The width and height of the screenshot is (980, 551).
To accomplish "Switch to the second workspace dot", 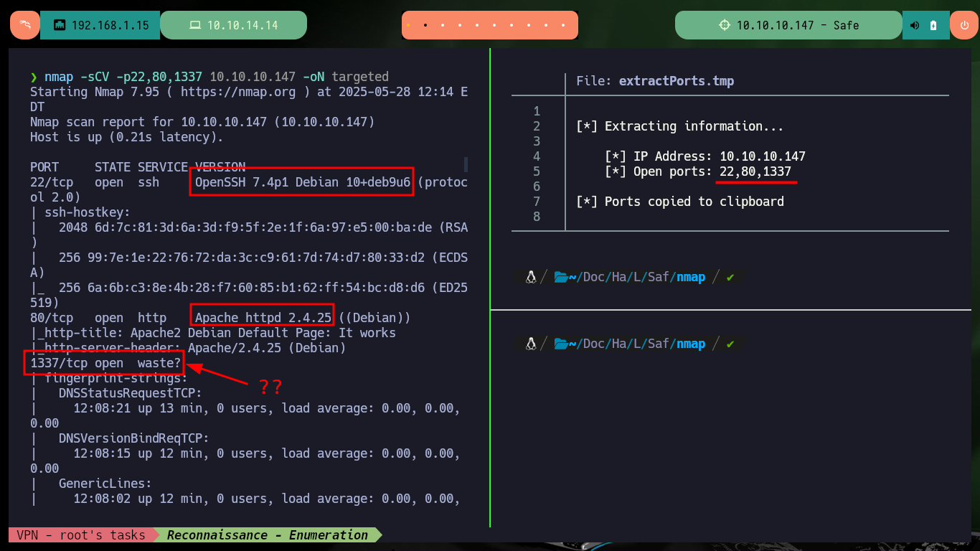I will (425, 25).
